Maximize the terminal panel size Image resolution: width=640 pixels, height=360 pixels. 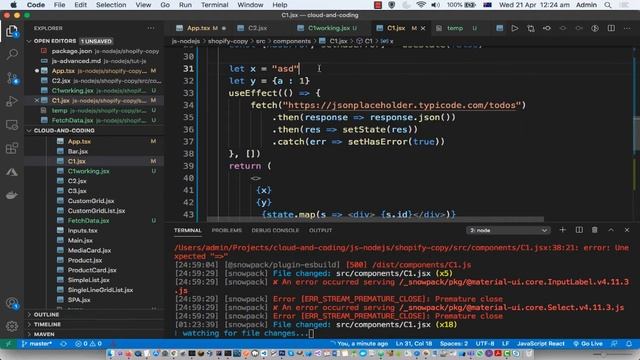(611, 230)
